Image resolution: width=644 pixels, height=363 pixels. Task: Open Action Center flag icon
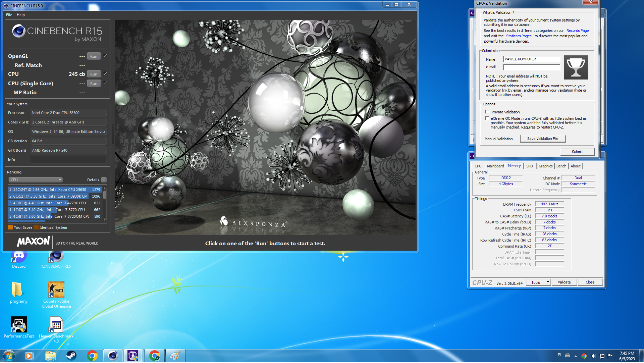point(610,356)
